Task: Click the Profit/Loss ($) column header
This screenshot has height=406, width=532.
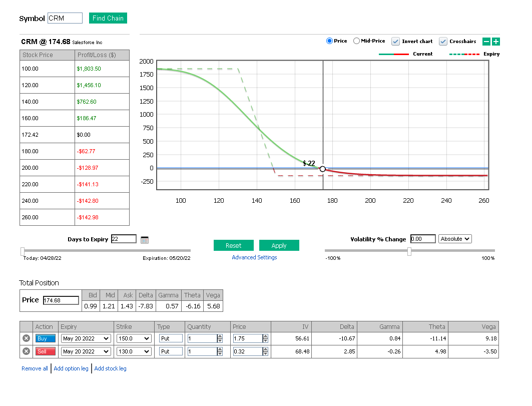Action: click(x=102, y=55)
